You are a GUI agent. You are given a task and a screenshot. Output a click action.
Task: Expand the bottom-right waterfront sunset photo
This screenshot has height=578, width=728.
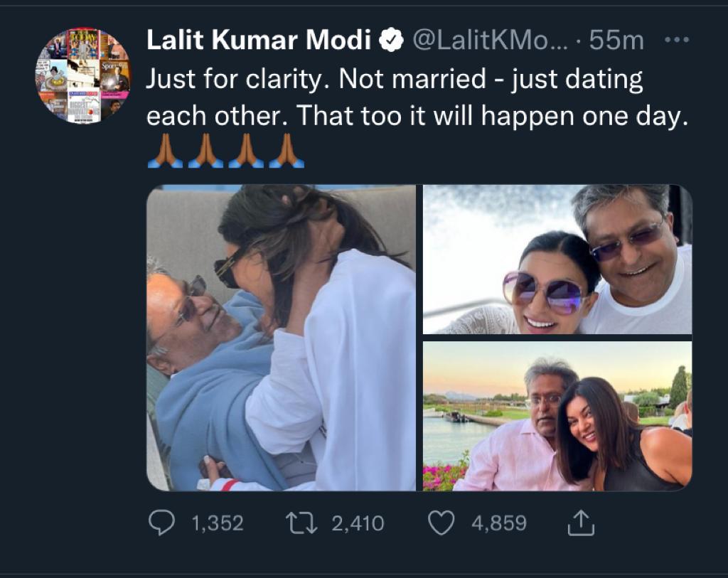557,416
